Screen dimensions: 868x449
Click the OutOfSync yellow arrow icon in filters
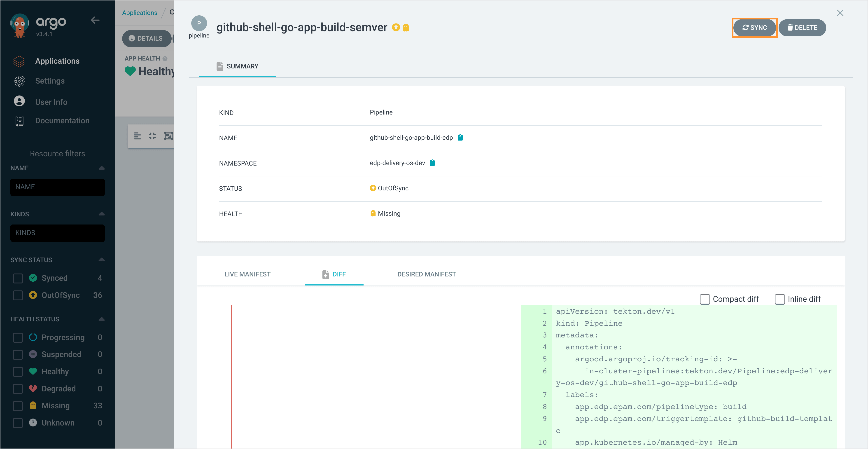[x=33, y=295]
